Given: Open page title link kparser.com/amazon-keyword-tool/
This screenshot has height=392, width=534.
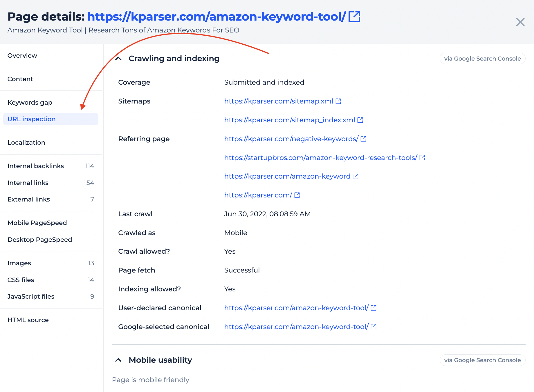Looking at the screenshot, I should click(217, 17).
